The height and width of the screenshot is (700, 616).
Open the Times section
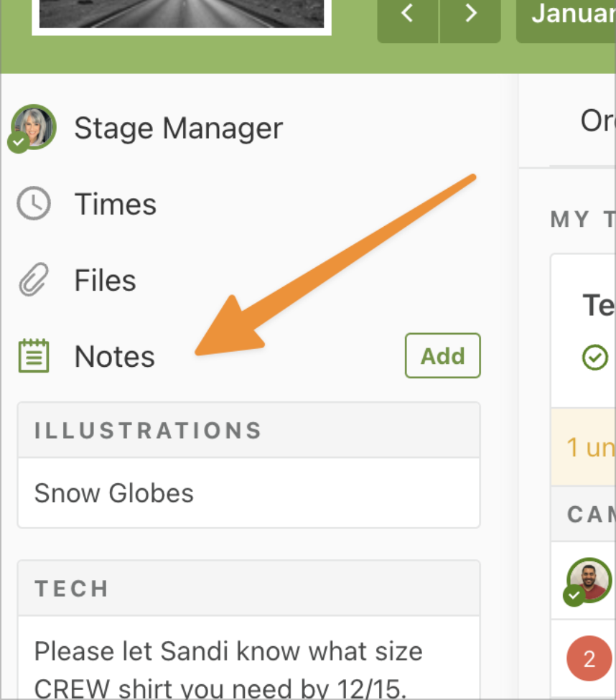tap(115, 204)
